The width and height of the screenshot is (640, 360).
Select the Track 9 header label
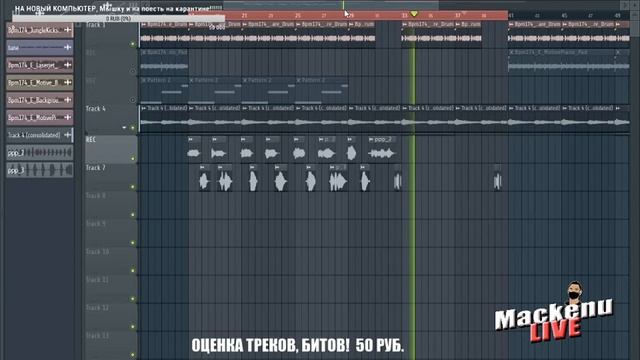click(x=96, y=224)
